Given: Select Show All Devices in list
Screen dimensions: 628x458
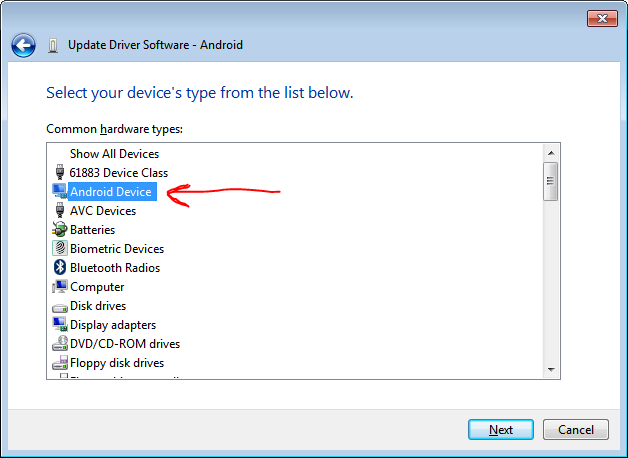Looking at the screenshot, I should point(114,154).
